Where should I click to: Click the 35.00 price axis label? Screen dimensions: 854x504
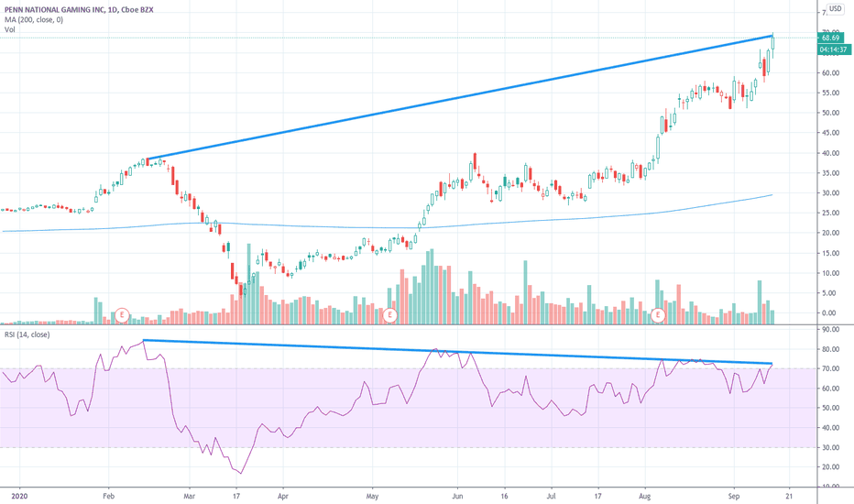click(x=830, y=173)
